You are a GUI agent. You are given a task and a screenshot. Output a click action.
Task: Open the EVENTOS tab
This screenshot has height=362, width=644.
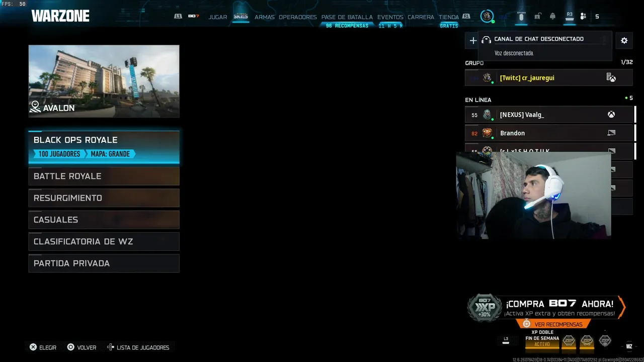tap(390, 17)
